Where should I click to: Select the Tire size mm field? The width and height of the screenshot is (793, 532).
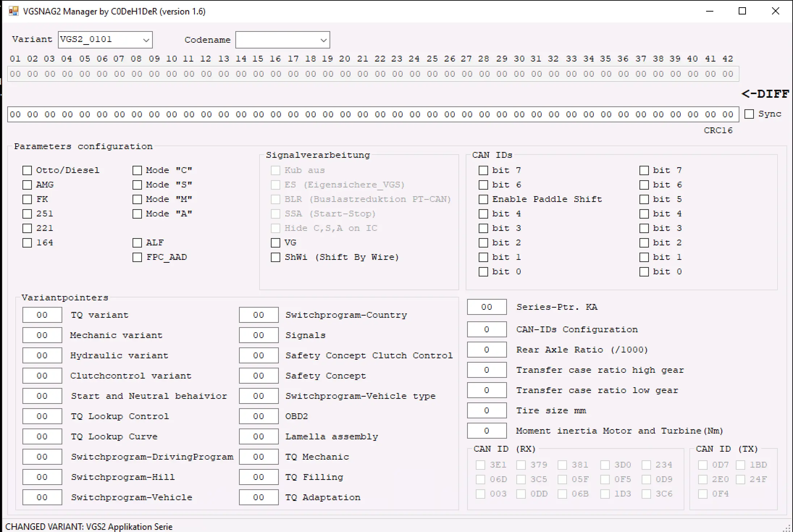486,410
